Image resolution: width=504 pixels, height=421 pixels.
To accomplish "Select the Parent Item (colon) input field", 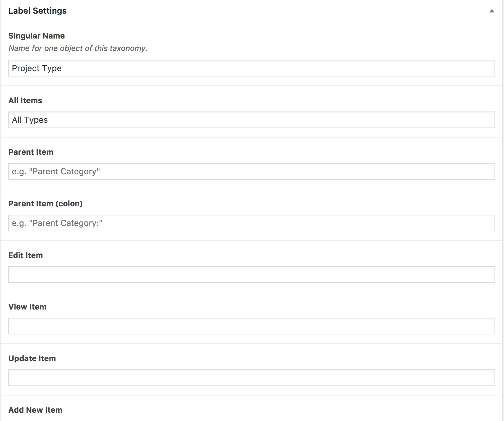I will (252, 223).
